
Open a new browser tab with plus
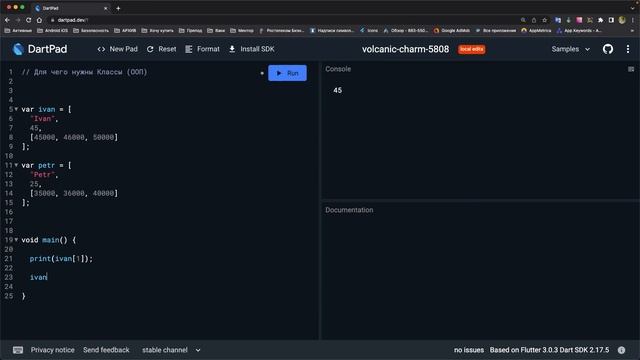point(118,8)
